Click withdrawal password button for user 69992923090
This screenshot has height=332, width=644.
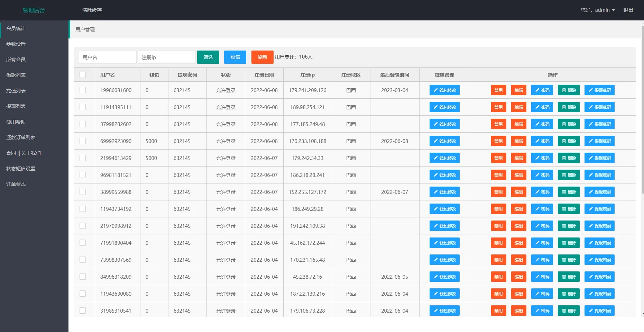pos(599,141)
